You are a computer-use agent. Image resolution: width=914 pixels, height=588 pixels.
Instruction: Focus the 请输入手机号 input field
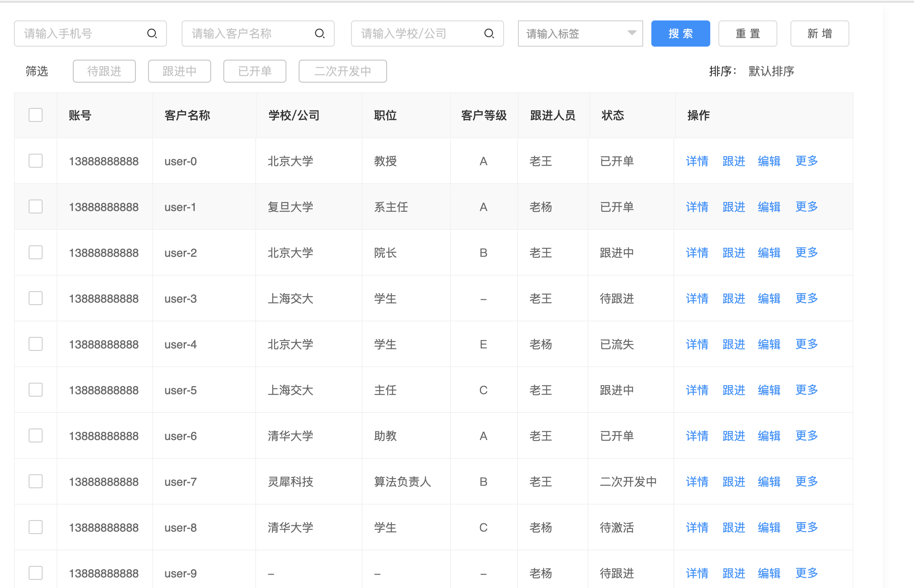tap(90, 34)
